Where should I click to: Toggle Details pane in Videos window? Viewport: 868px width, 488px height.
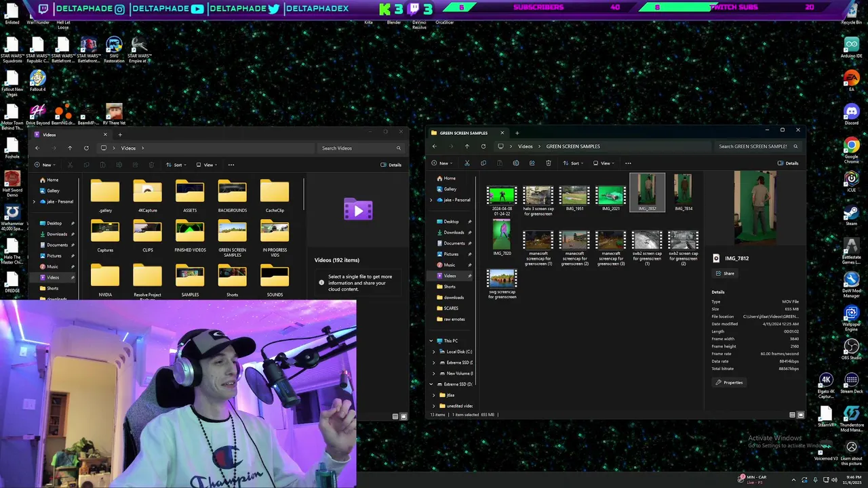[x=391, y=165]
